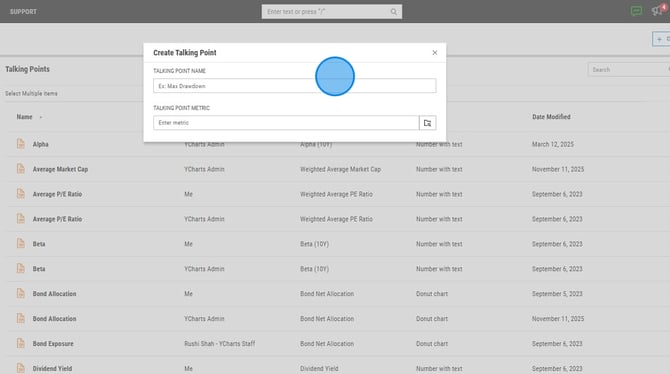Click Donut chart cell in Bond Exposure row
The width and height of the screenshot is (670, 374).
432,344
